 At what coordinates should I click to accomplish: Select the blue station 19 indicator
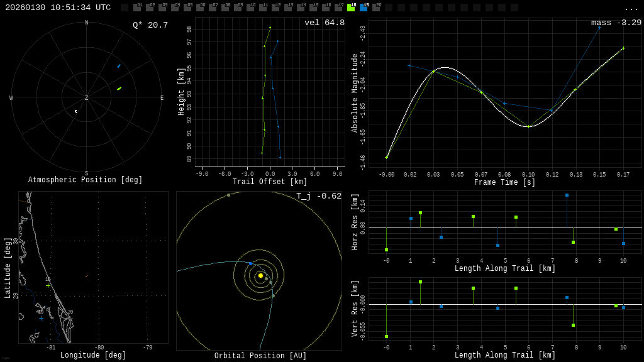tap(364, 8)
